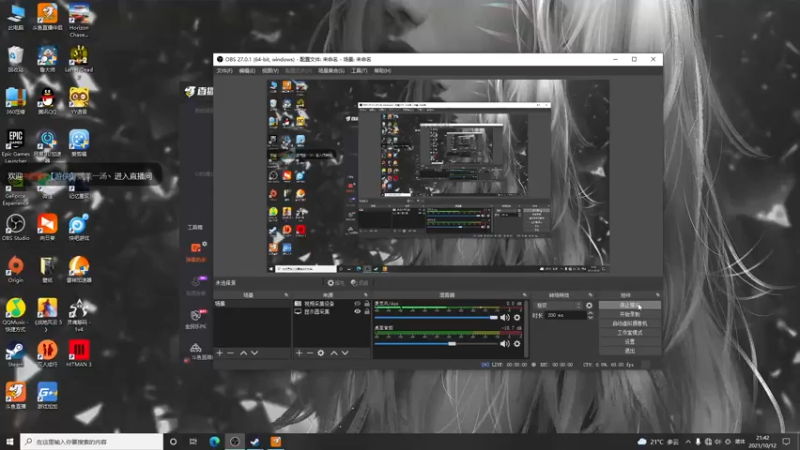Open the transition type dropdown in 转场特效 dock
This screenshot has width=800, height=450.
[558, 306]
